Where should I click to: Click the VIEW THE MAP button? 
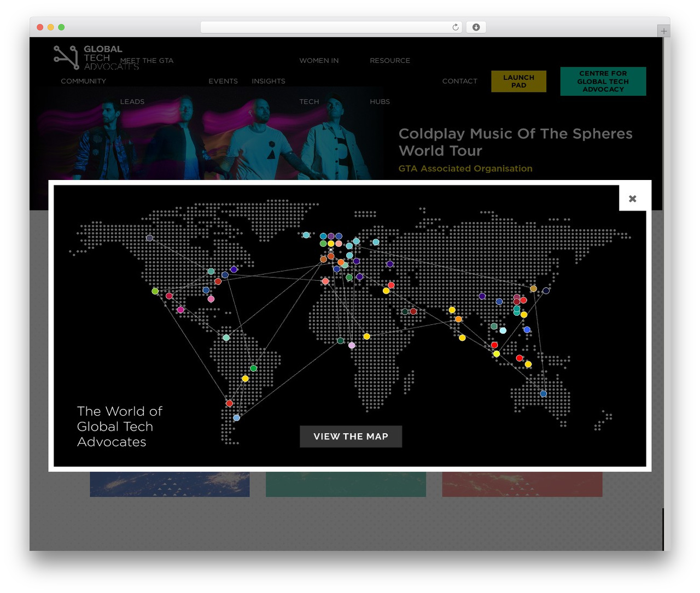(x=351, y=437)
